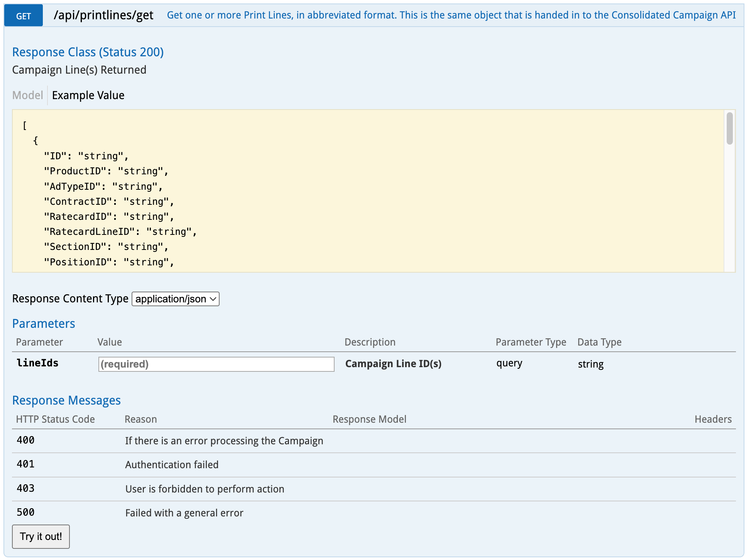Switch to the Model tab
The width and height of the screenshot is (751, 560).
click(27, 95)
